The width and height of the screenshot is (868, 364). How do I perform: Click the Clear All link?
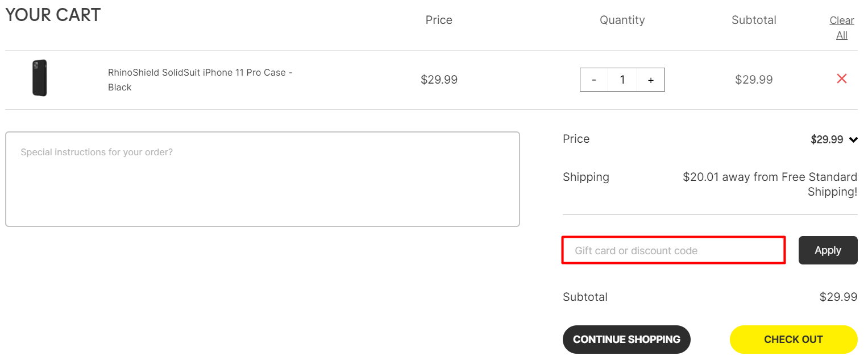pos(842,28)
